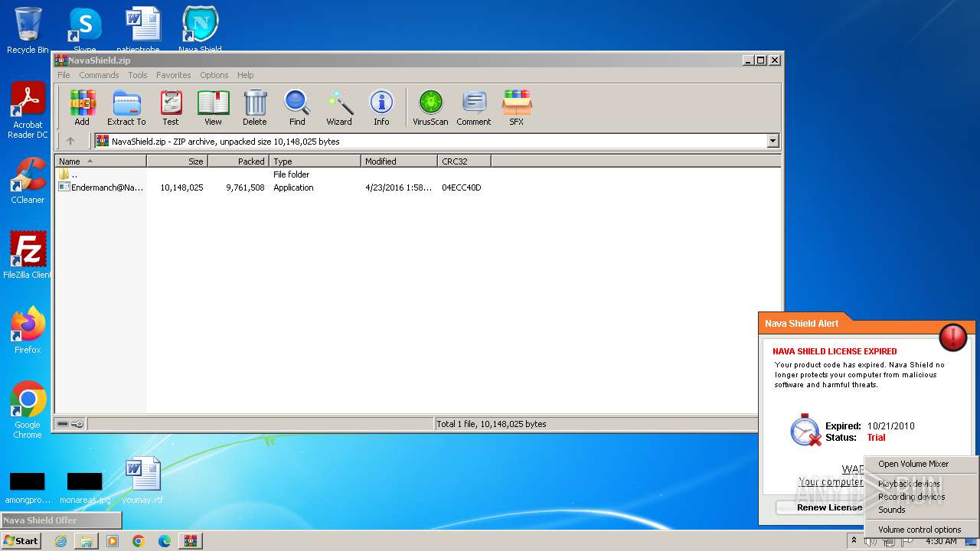Choose Playback devices menu entry
980x551 pixels.
pyautogui.click(x=921, y=484)
